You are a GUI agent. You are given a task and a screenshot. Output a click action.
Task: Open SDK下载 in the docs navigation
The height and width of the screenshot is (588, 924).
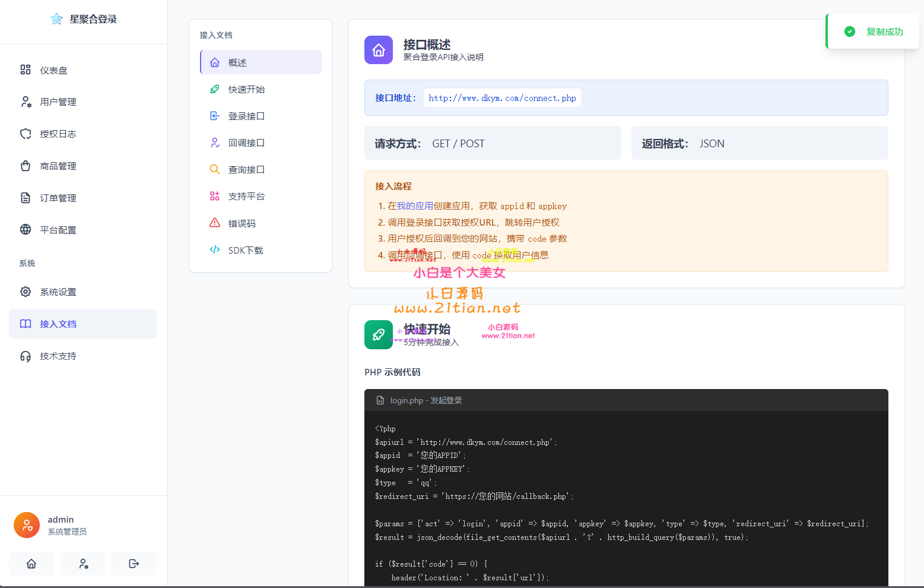tap(245, 250)
